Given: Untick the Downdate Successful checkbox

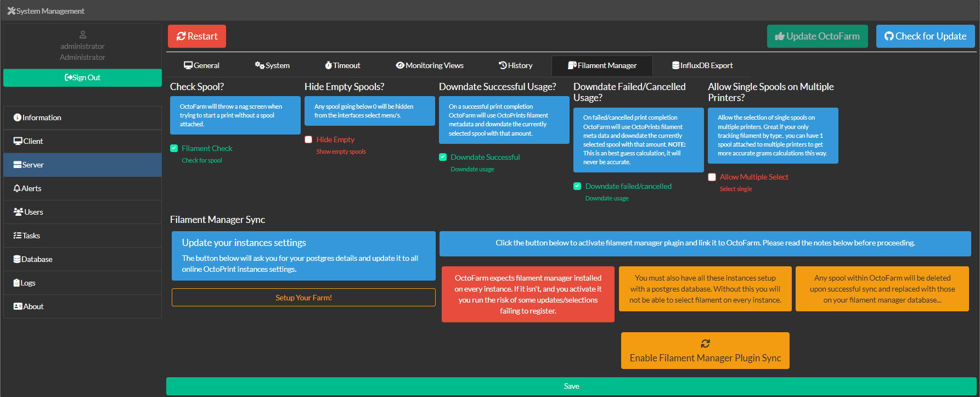Looking at the screenshot, I should tap(443, 157).
